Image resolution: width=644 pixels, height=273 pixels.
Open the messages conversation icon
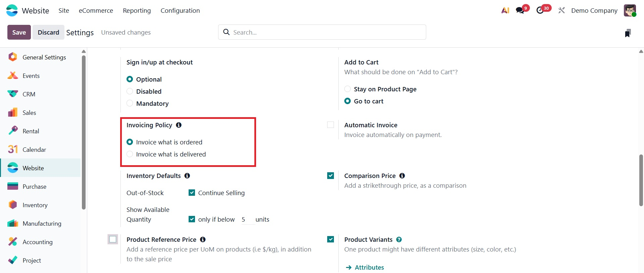(520, 10)
